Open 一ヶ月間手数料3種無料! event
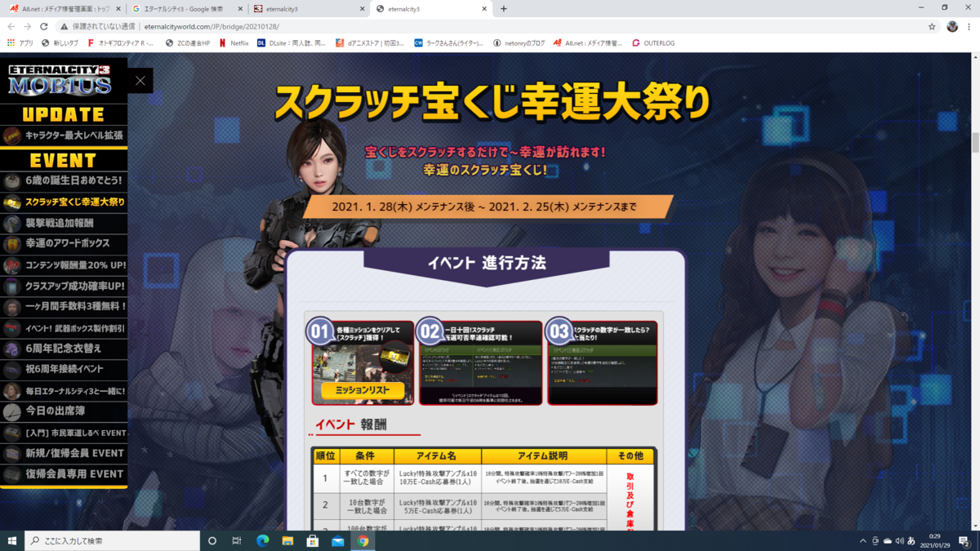Viewport: 980px width, 551px height. (64, 307)
